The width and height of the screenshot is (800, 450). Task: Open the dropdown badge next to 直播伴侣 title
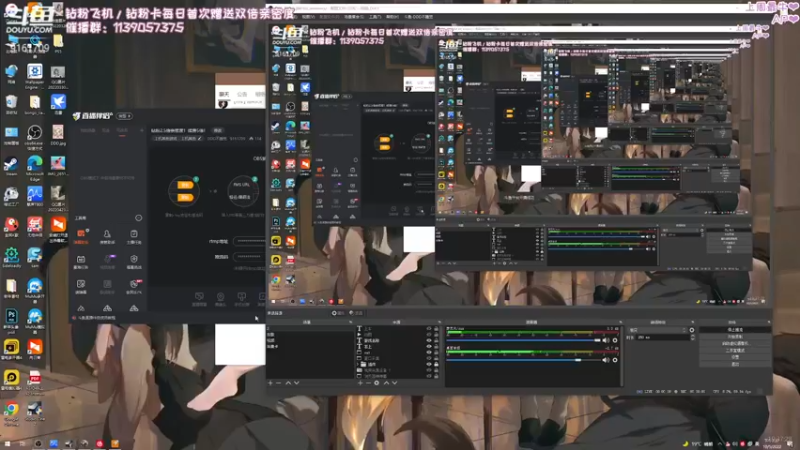pos(124,116)
